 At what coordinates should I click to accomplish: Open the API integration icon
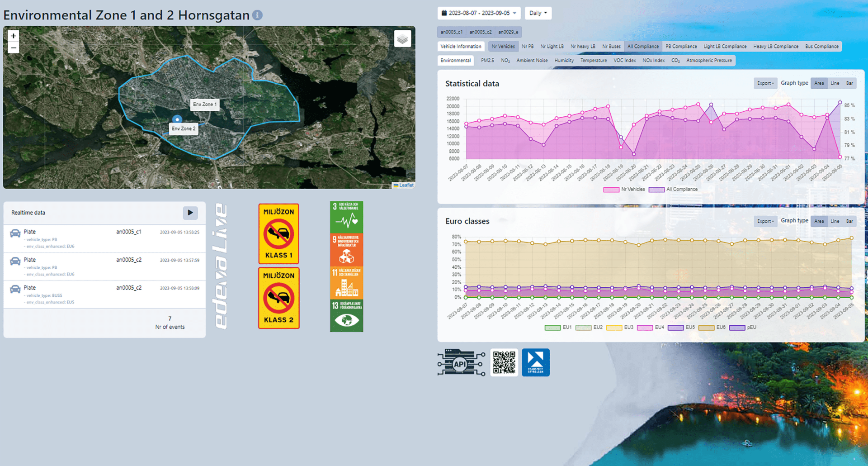click(461, 362)
